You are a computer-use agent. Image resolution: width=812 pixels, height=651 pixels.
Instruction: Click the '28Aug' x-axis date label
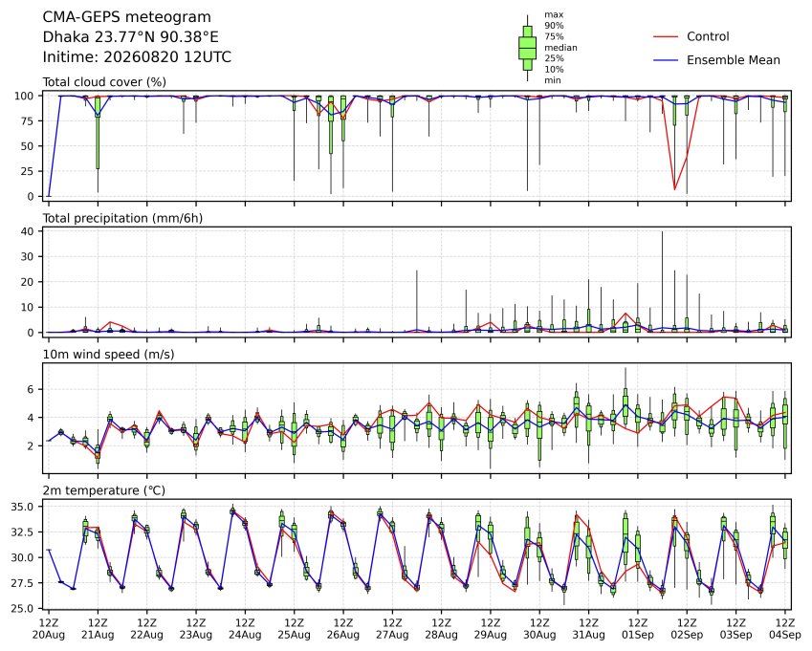point(441,635)
